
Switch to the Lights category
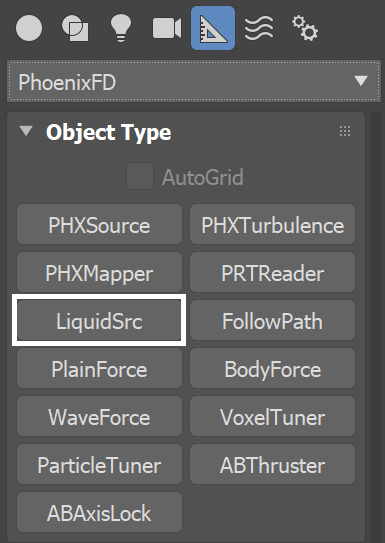click(x=121, y=28)
